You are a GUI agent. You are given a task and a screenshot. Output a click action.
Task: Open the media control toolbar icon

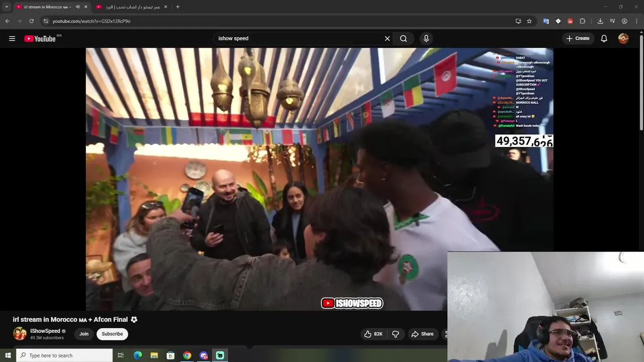click(x=612, y=21)
